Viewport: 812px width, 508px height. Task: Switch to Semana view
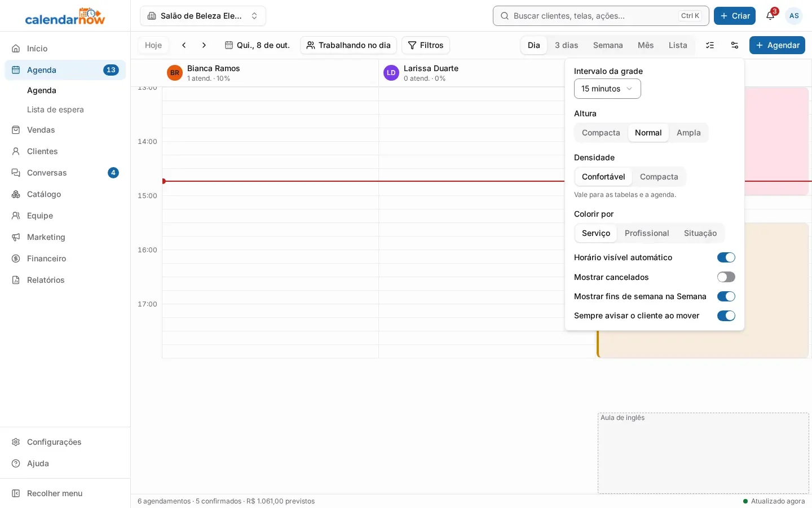click(x=608, y=45)
